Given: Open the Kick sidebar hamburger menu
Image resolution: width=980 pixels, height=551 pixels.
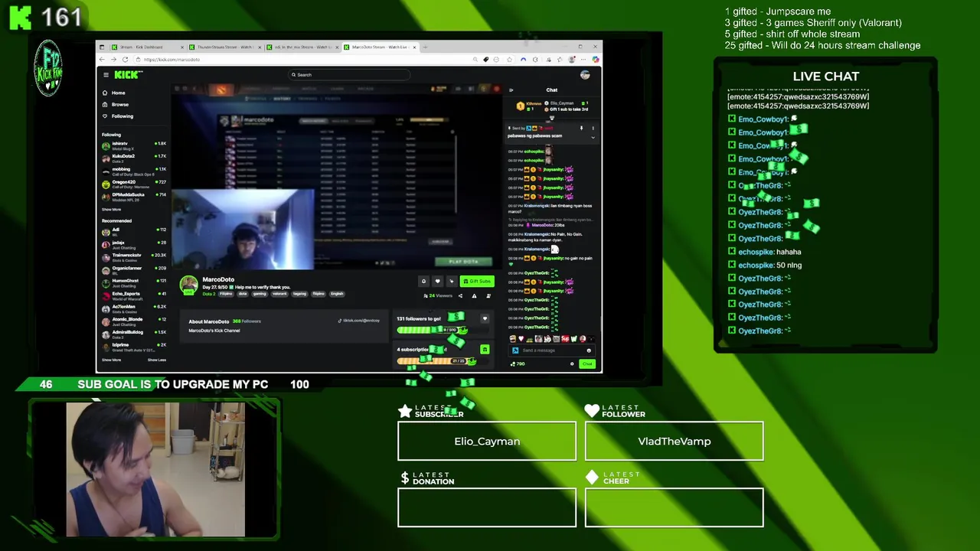Looking at the screenshot, I should (106, 75).
